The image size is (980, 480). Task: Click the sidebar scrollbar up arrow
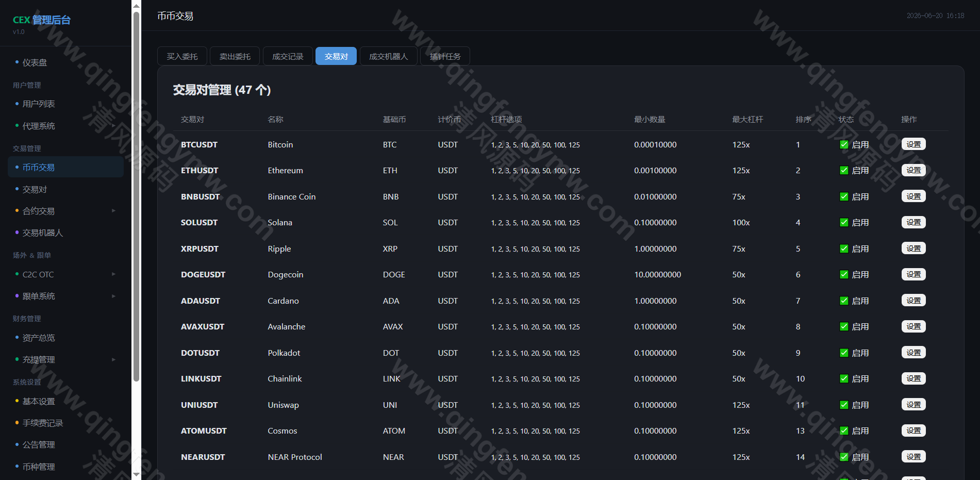(136, 6)
